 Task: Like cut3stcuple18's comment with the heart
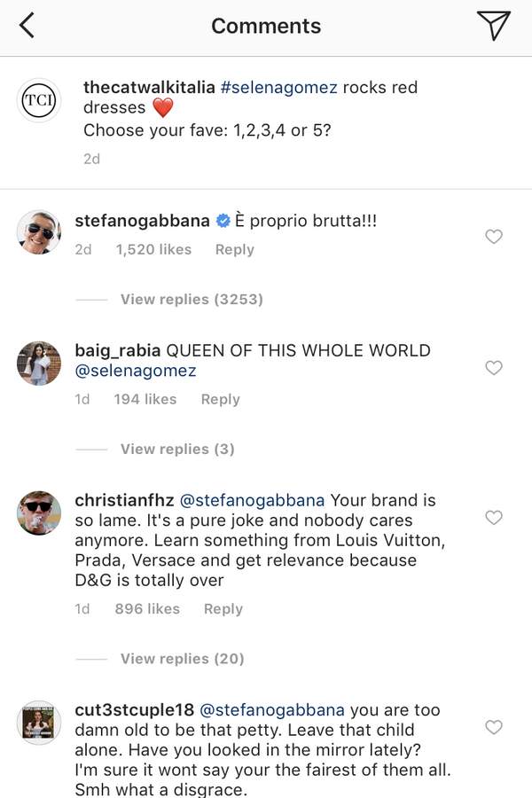point(494,727)
